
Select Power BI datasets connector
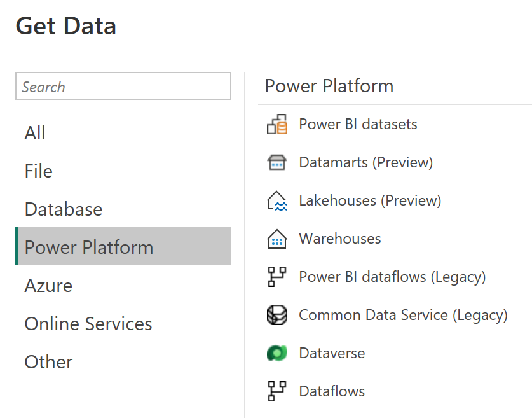[x=358, y=124]
